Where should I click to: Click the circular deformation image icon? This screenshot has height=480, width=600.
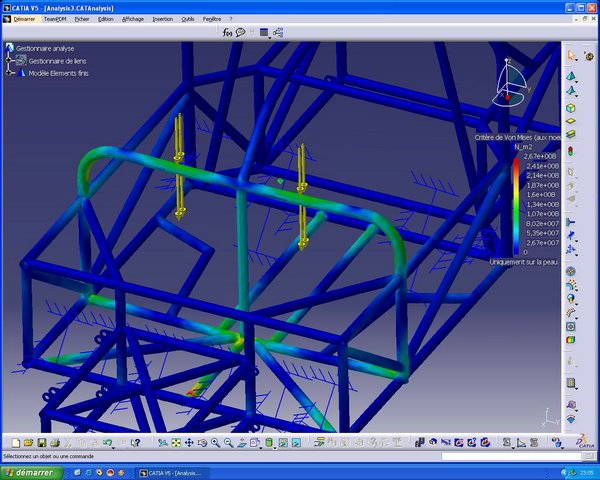click(x=571, y=271)
